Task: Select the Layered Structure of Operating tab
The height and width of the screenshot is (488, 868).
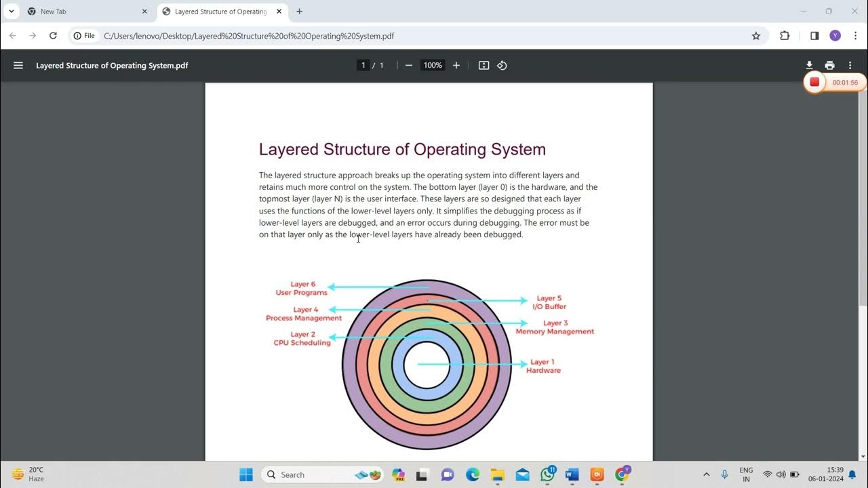Action: pos(222,12)
